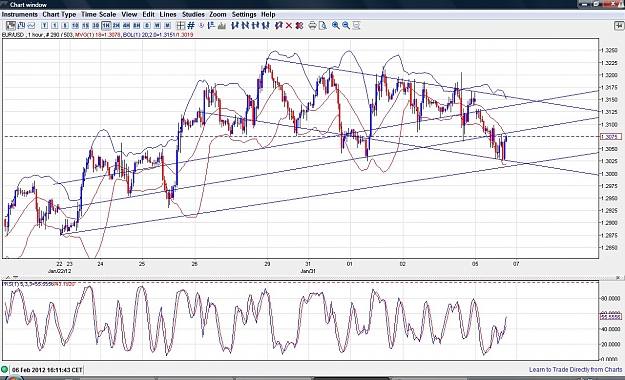Select the W weekly time scale button
Viewport: 625px width, 380px height.
point(157,26)
